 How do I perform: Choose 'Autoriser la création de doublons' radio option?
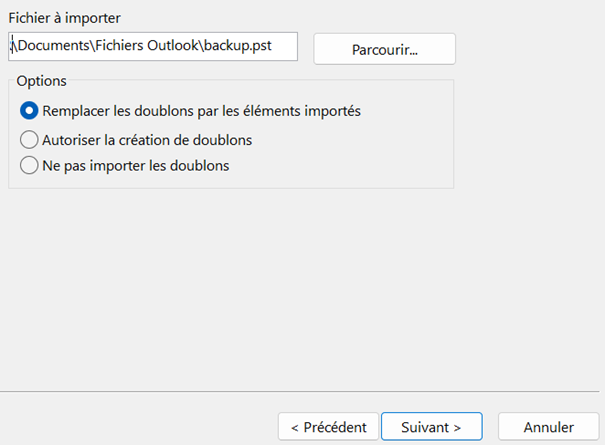coord(29,140)
